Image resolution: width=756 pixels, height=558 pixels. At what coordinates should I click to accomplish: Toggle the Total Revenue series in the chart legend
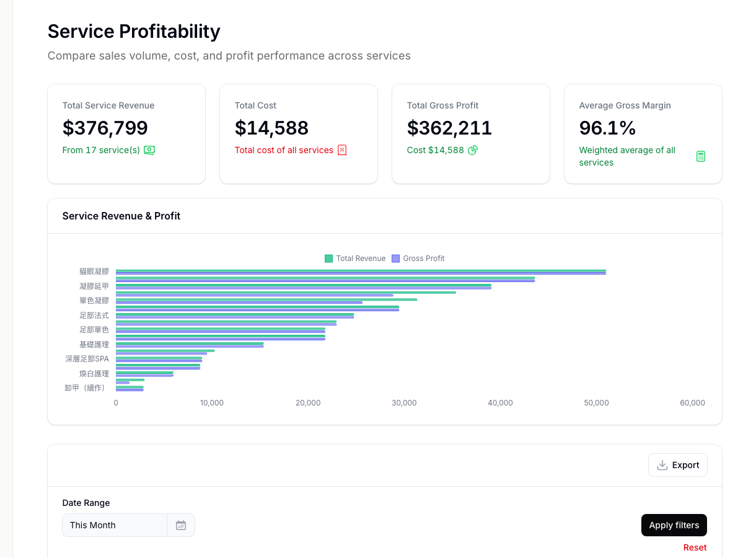coord(355,259)
